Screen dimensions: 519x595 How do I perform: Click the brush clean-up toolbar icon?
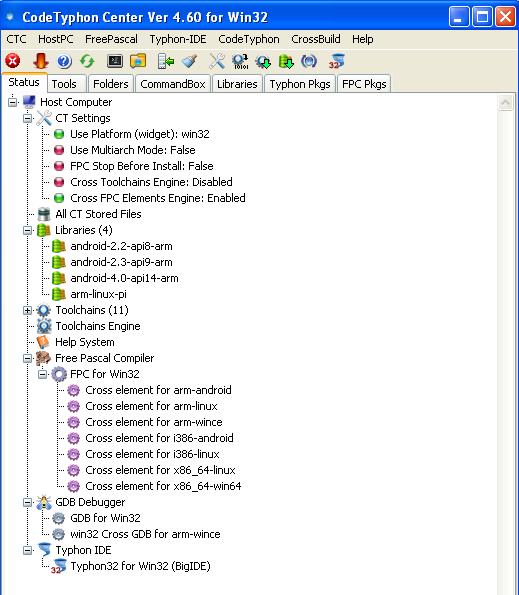[x=189, y=61]
